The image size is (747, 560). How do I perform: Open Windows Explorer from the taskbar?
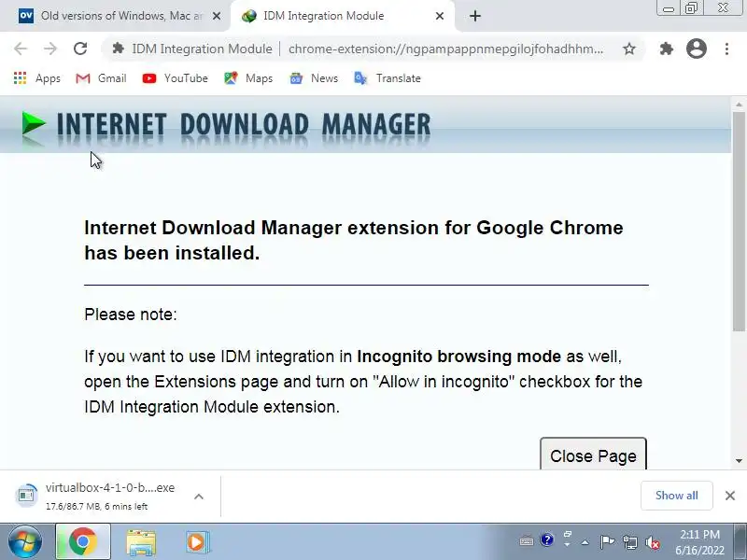pos(141,542)
